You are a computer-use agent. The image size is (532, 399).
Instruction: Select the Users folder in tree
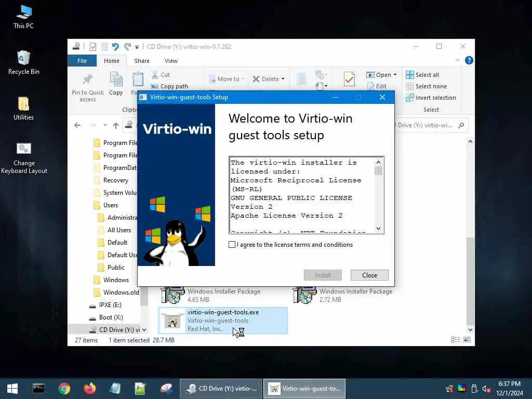click(111, 205)
